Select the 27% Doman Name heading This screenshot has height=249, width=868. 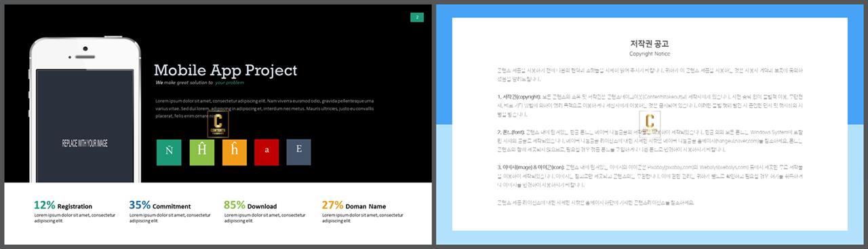click(x=354, y=206)
